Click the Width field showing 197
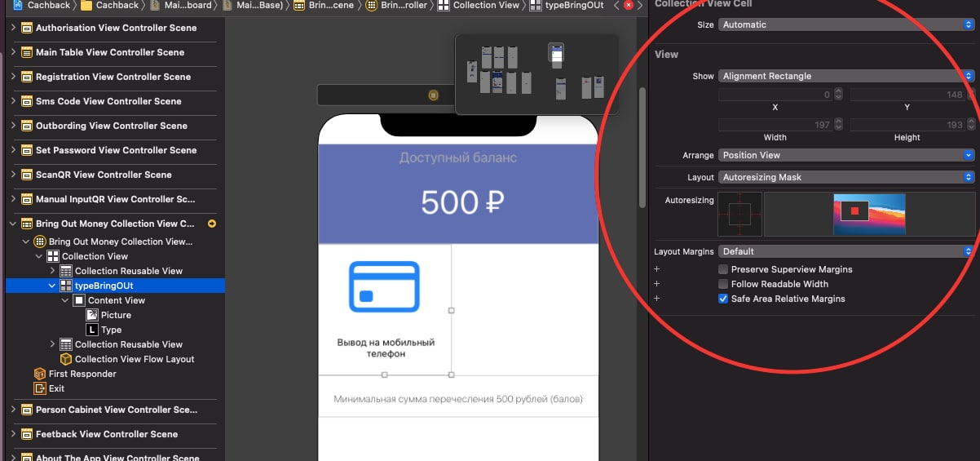Viewport: 980px width, 461px height. pos(775,125)
